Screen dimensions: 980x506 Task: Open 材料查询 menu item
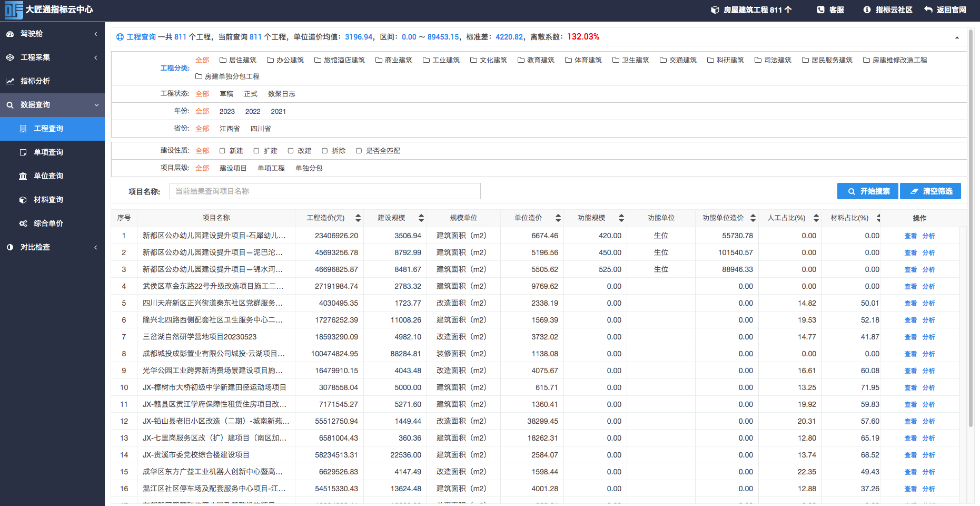pos(53,200)
